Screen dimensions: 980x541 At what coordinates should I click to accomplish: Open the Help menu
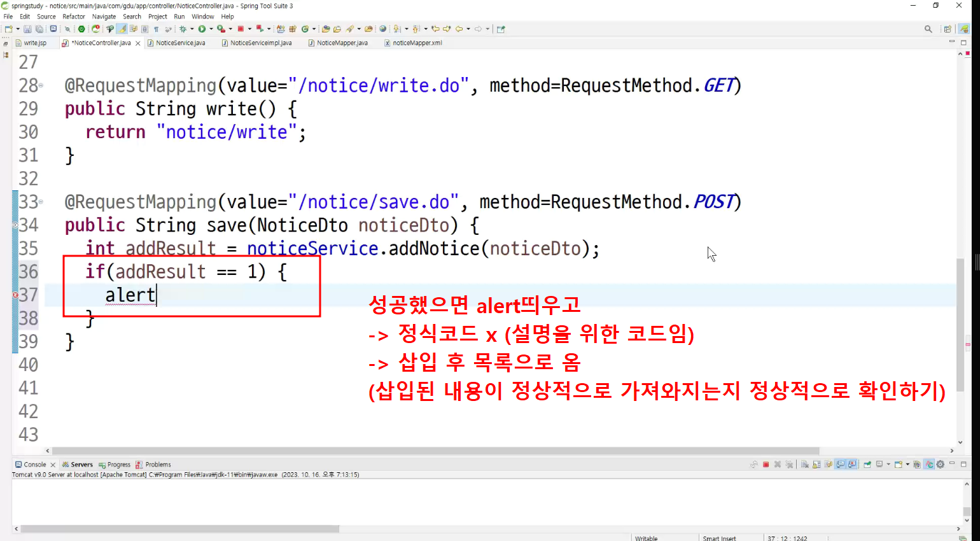228,17
